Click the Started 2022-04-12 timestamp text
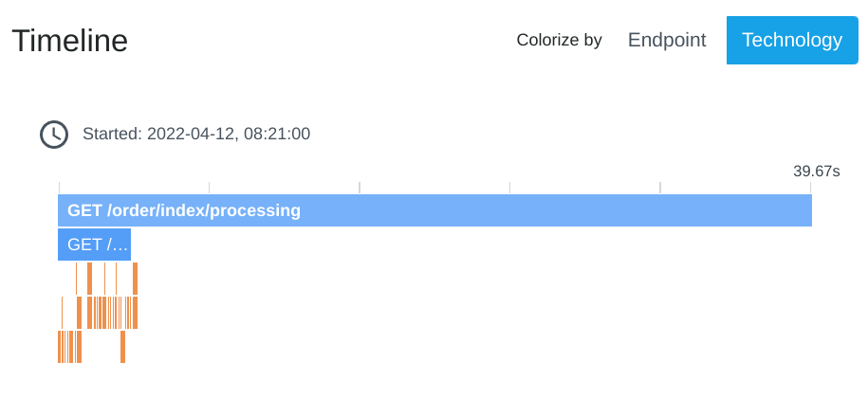The width and height of the screenshot is (868, 399). pos(196,135)
